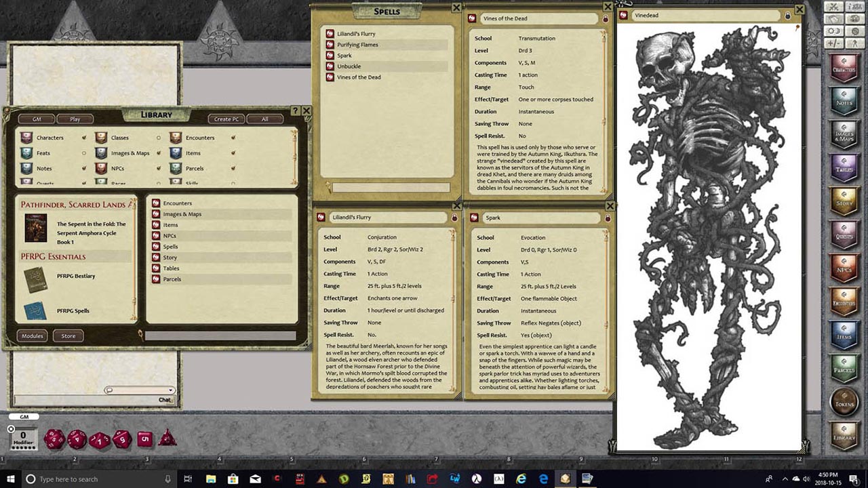Switch to the Play tab in the Library

[x=75, y=119]
